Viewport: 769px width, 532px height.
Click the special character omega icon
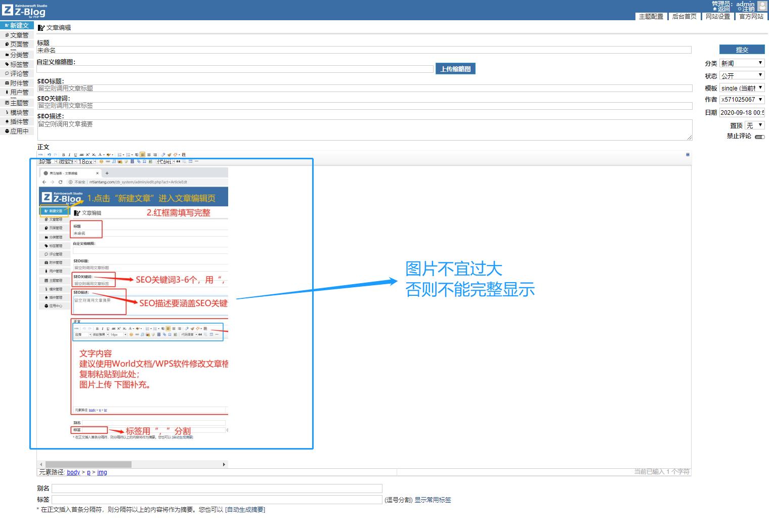tap(144, 161)
